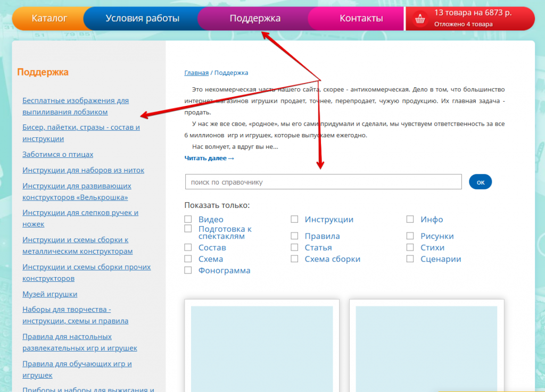
Task: Tick the Видео checkbox
Action: (188, 219)
